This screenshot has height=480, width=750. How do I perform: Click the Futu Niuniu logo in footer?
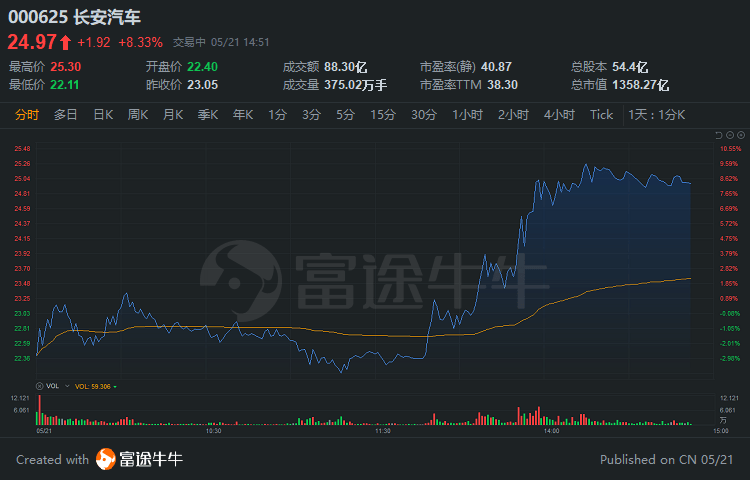tap(106, 459)
